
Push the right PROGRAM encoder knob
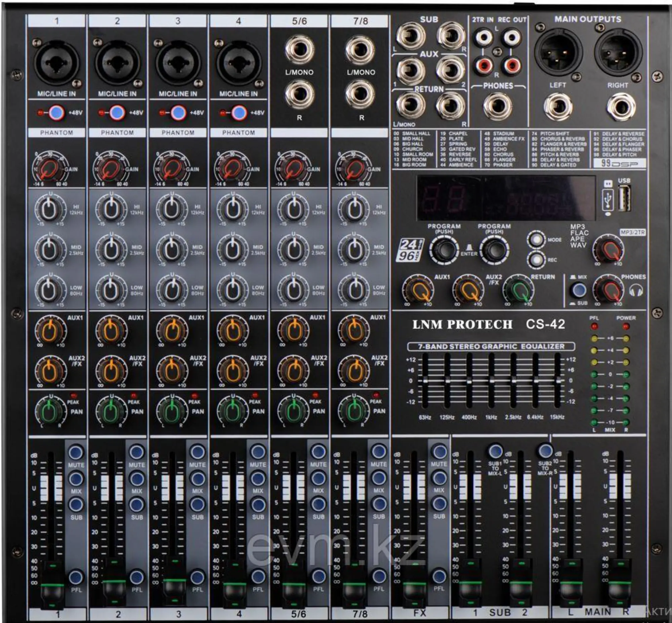tap(494, 250)
